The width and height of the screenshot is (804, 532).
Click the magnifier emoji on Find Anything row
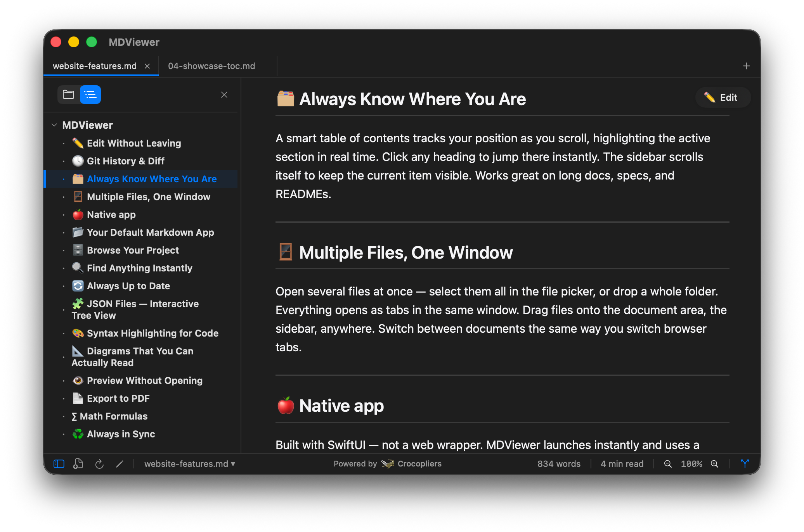[78, 268]
